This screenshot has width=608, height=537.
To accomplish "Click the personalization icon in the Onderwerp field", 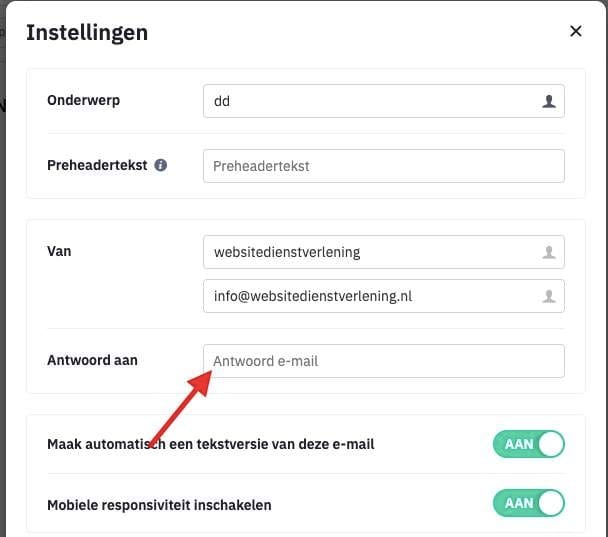I will point(548,101).
